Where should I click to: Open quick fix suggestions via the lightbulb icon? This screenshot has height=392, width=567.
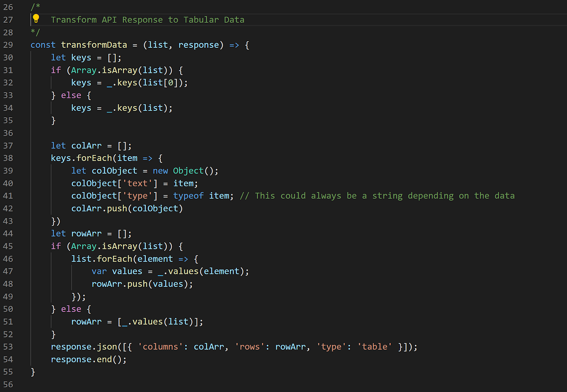(x=36, y=19)
